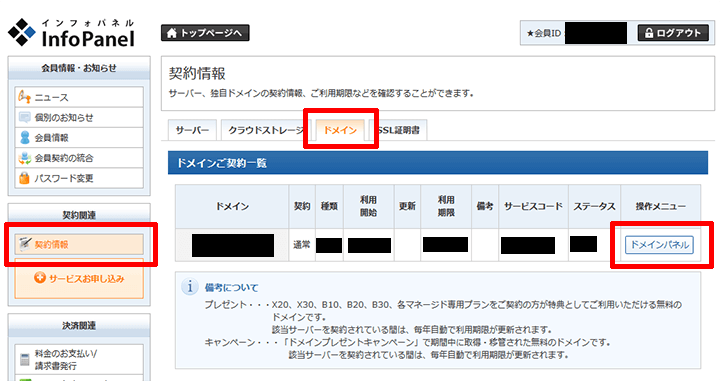Screen dimensions: 720x381
Task: Click the 利用開始 column header
Action: [x=368, y=207]
